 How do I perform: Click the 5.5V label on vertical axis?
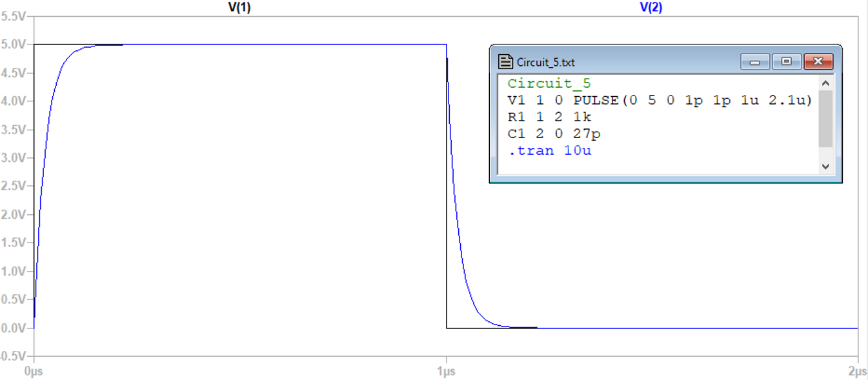14,16
